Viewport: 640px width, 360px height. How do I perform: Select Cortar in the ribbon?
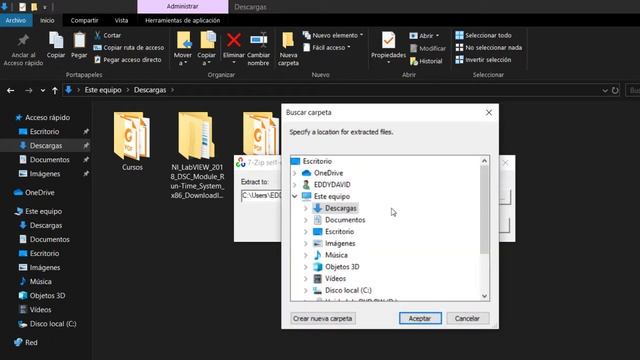click(107, 36)
